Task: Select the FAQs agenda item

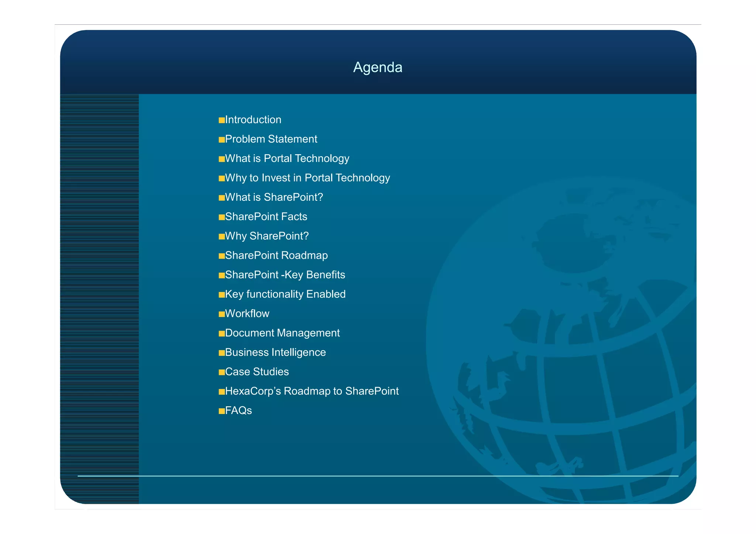Action: tap(238, 410)
